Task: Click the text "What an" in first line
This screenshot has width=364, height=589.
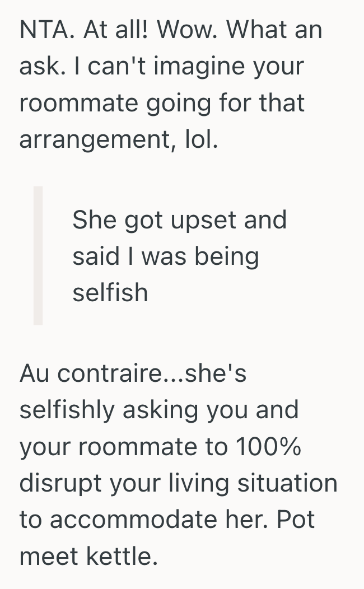Action: (275, 30)
